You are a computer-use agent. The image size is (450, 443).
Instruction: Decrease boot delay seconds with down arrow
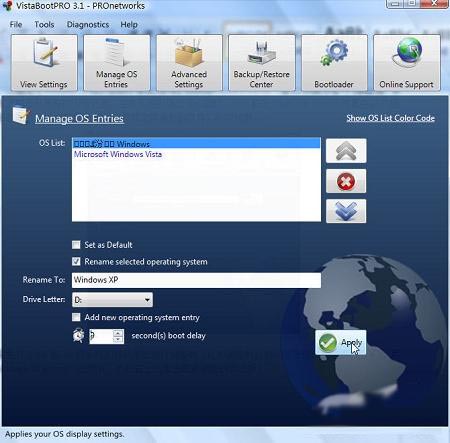(x=118, y=339)
